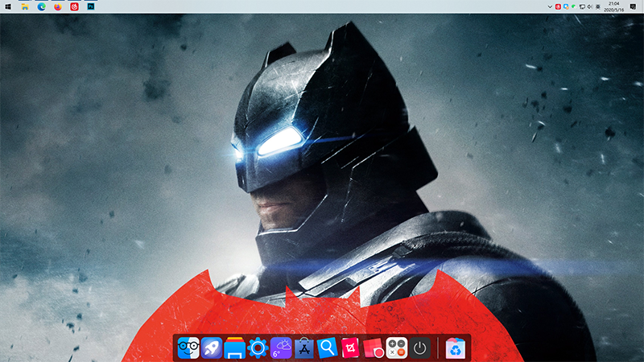644x362 pixels.
Task: Open the red screenshot crop dock icon
Action: tap(351, 348)
